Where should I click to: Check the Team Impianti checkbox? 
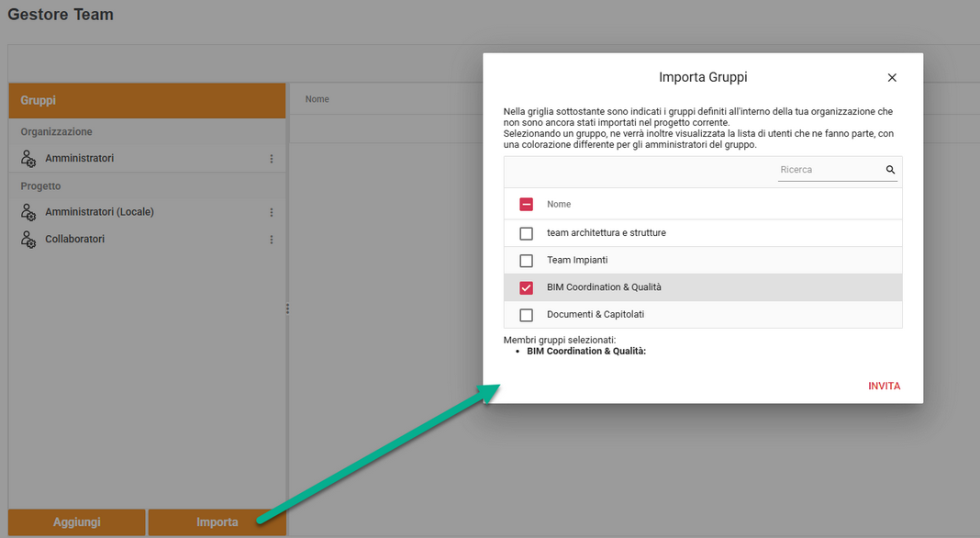point(527,261)
